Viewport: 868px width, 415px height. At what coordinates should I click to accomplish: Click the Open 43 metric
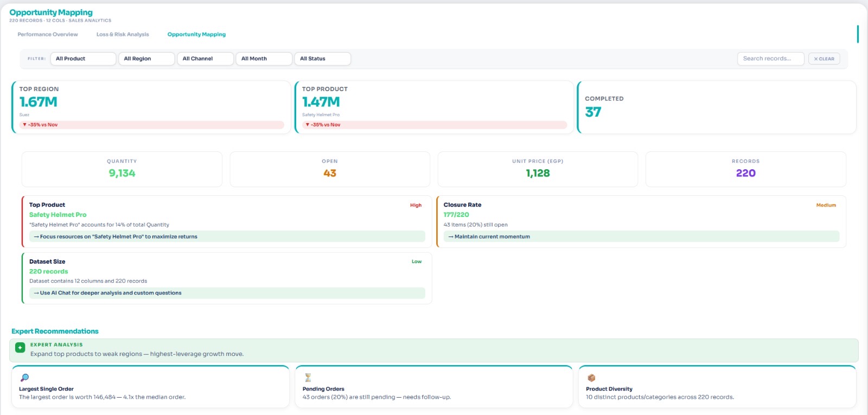coord(330,169)
